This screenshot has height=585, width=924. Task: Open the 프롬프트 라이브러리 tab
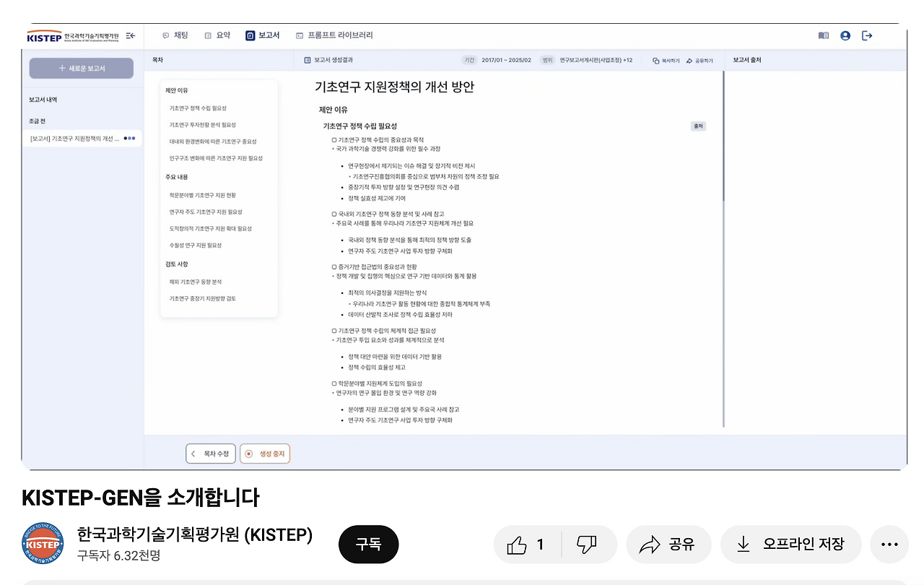pos(339,35)
